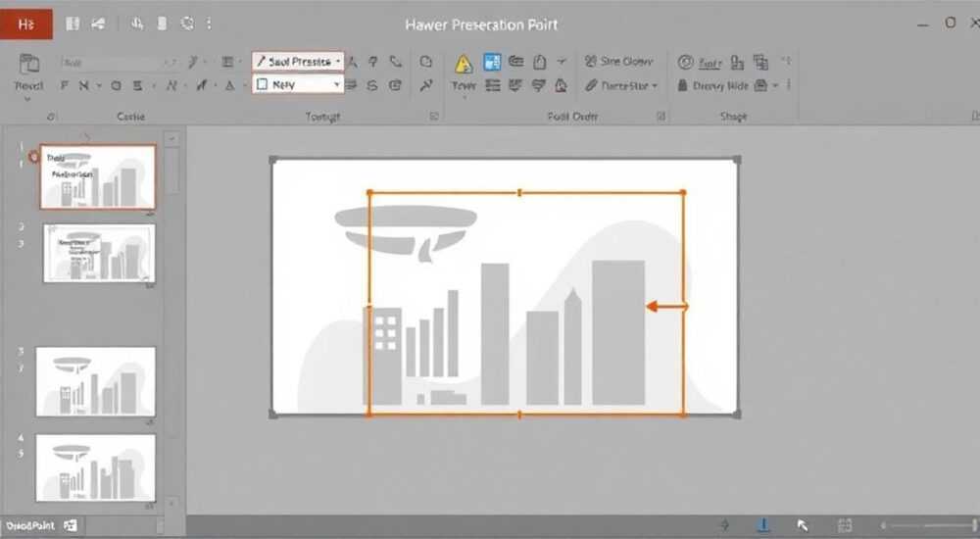
Task: Select the blue highlighted layout icon in the ribbon
Action: (492, 62)
